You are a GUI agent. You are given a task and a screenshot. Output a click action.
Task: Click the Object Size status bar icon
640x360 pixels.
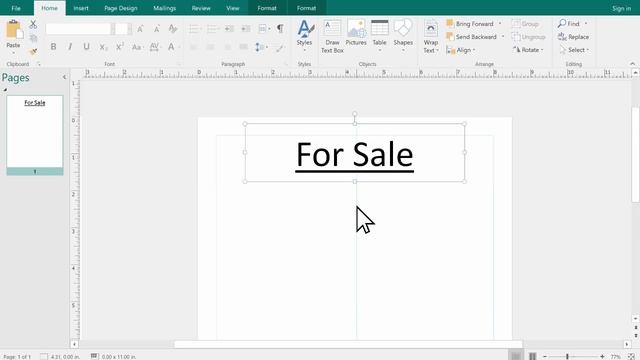pyautogui.click(x=94, y=356)
